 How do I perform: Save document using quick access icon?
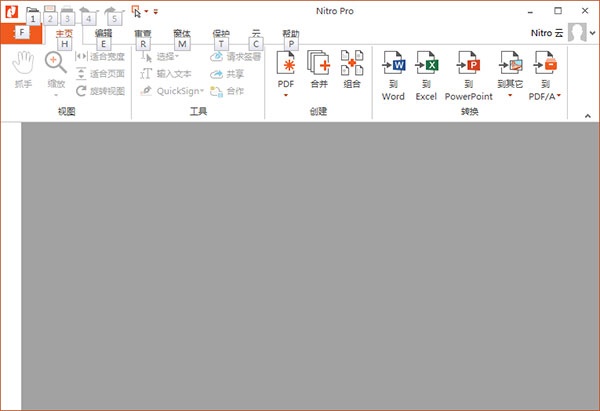[50, 10]
